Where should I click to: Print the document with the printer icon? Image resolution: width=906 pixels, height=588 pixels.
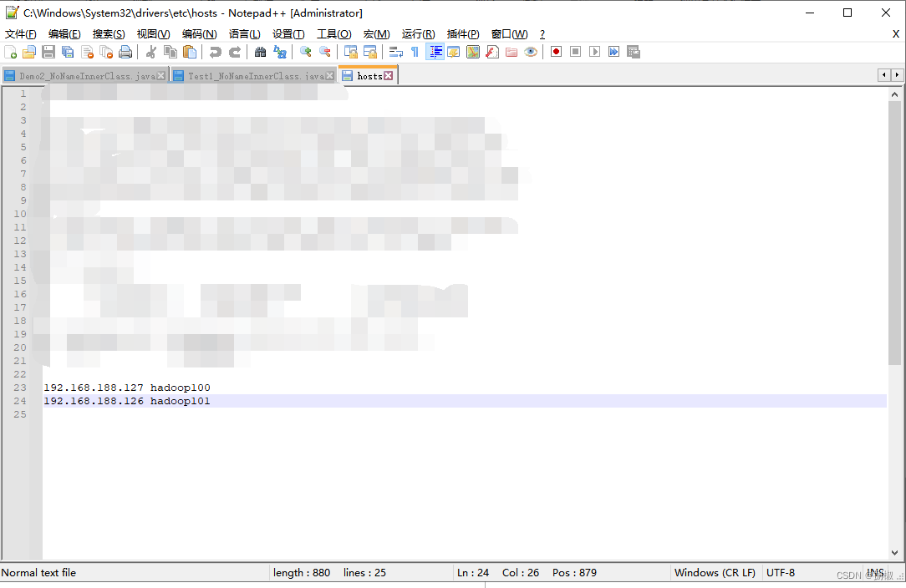click(x=125, y=52)
